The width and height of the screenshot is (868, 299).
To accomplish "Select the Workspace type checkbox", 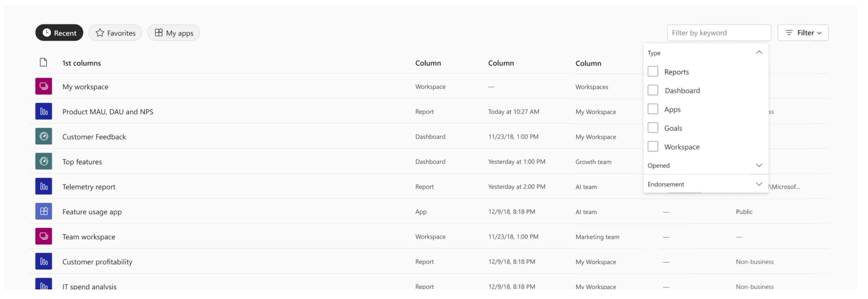I will (x=653, y=147).
